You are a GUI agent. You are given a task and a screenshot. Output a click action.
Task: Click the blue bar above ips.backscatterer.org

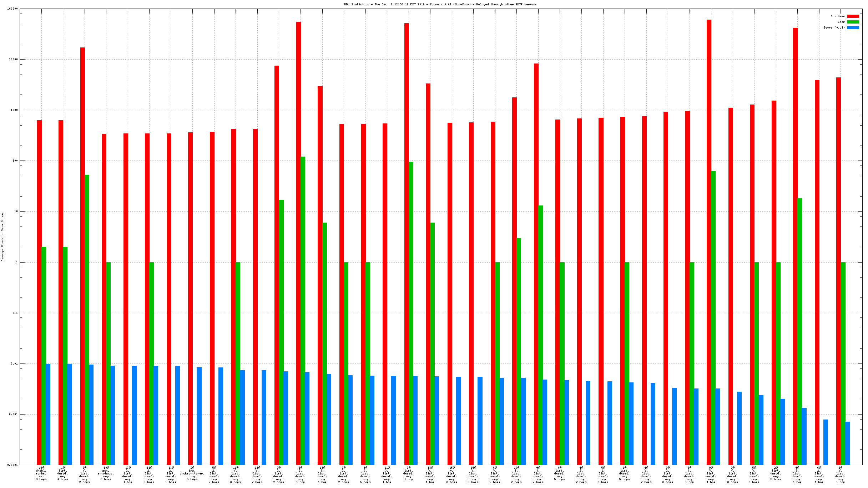pyautogui.click(x=199, y=416)
